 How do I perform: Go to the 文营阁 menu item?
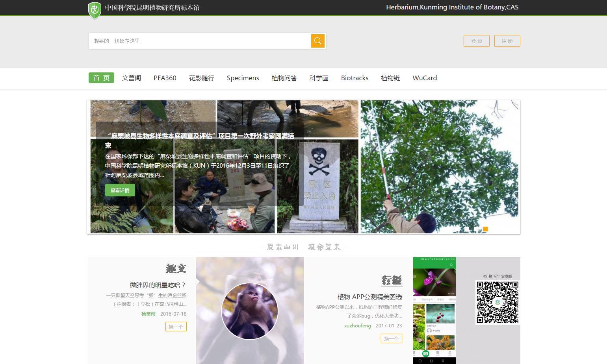(x=132, y=78)
